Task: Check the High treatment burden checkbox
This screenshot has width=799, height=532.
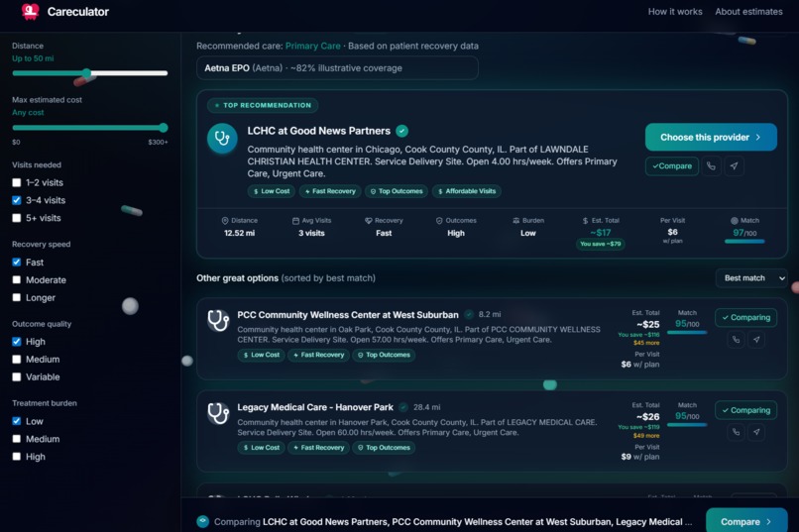Action: point(17,457)
